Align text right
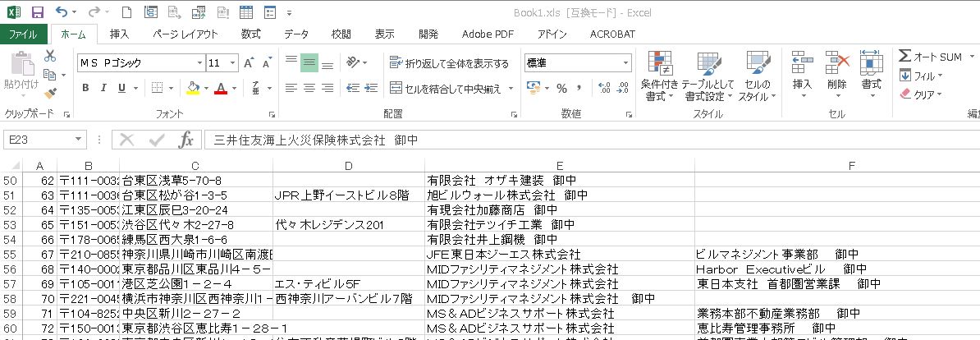Viewport: 980px width, 340px height. pyautogui.click(x=327, y=88)
